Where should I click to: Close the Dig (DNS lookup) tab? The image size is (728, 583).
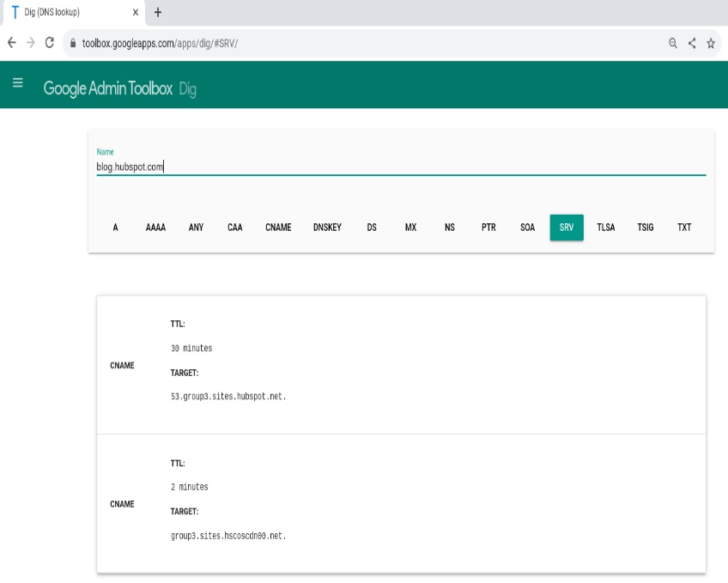pyautogui.click(x=136, y=13)
